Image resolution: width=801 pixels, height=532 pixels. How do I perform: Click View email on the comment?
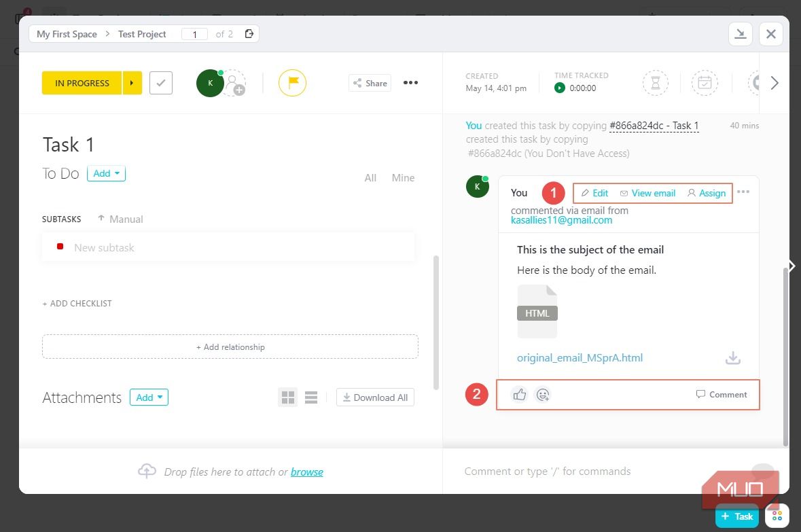coord(647,193)
